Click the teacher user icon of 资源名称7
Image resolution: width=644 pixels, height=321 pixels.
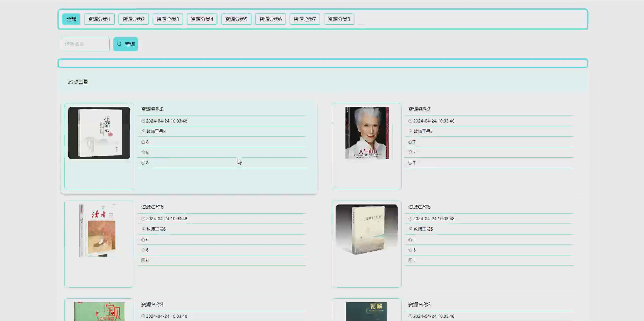[410, 131]
